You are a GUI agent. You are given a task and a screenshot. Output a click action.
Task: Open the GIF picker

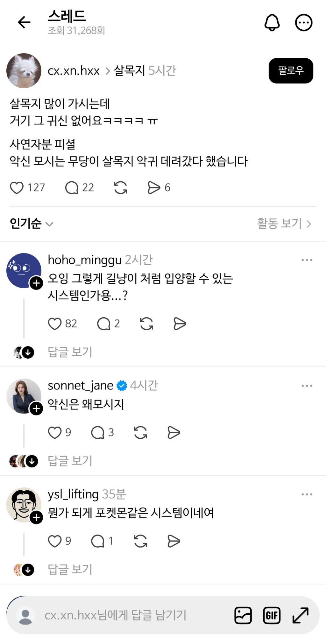tap(272, 615)
